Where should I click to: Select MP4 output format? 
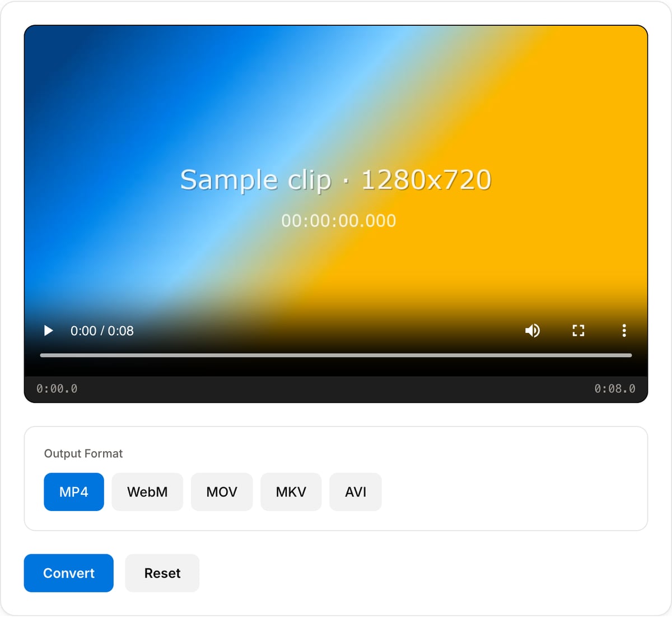tap(74, 492)
